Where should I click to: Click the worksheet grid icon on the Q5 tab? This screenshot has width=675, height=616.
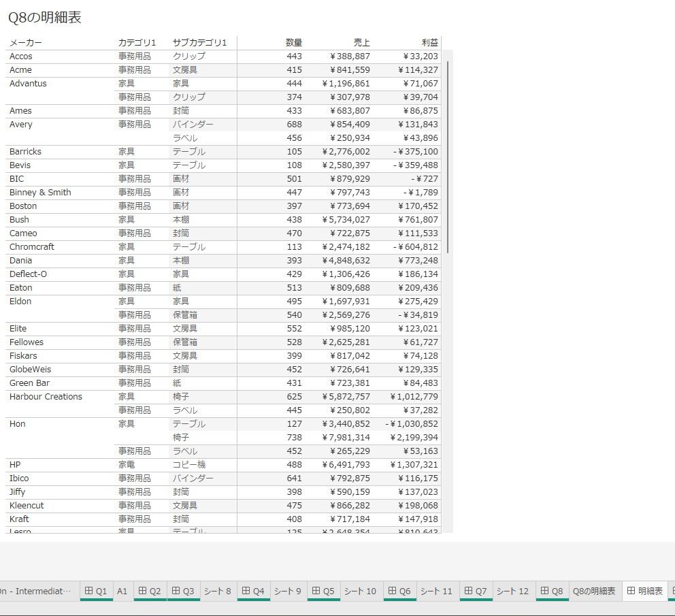tap(316, 591)
